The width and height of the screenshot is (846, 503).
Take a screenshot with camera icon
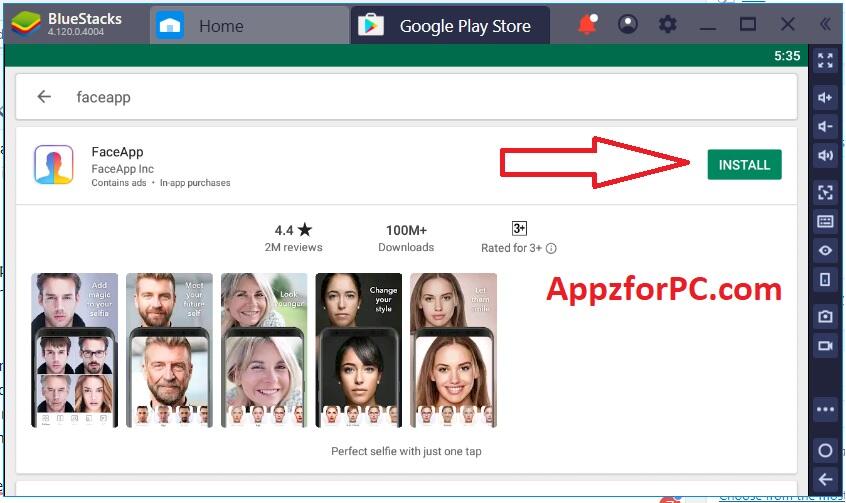825,316
